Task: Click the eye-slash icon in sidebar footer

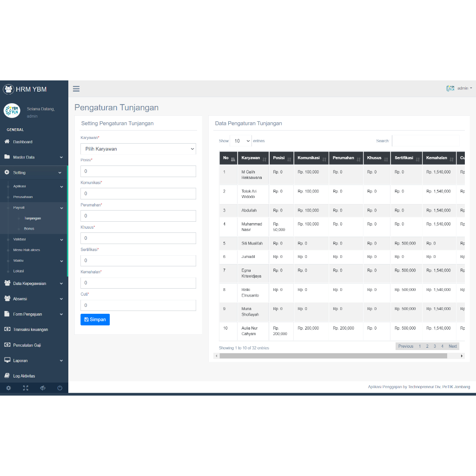Action: coord(43,388)
